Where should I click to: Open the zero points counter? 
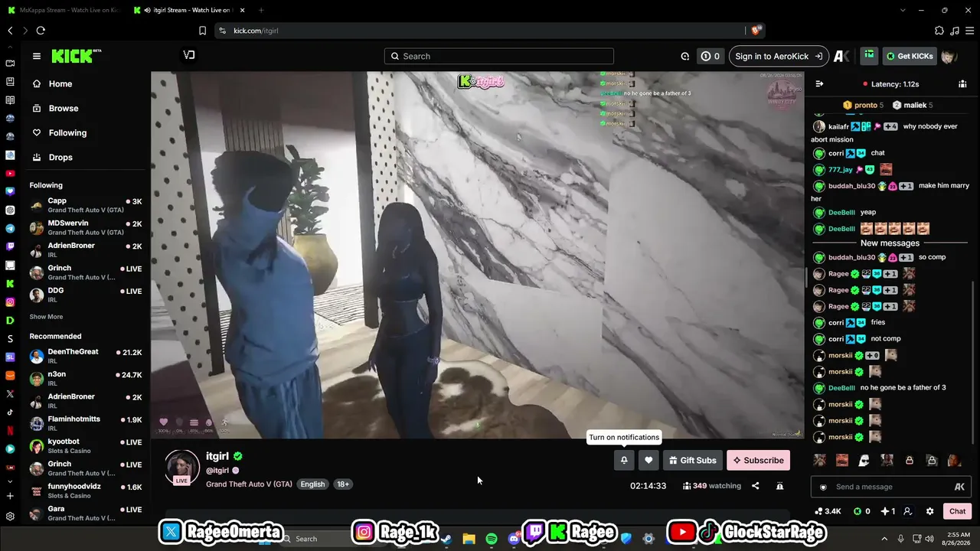point(710,56)
